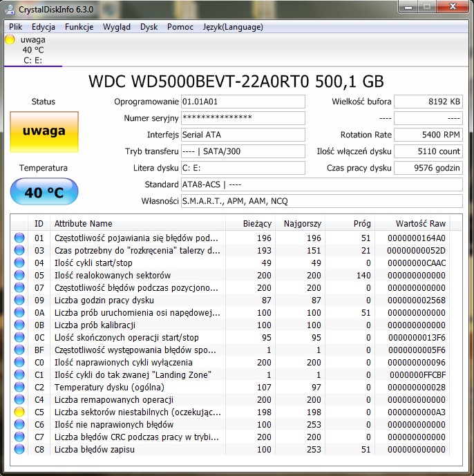Click blue status icon for attribute 0C

coord(19,337)
